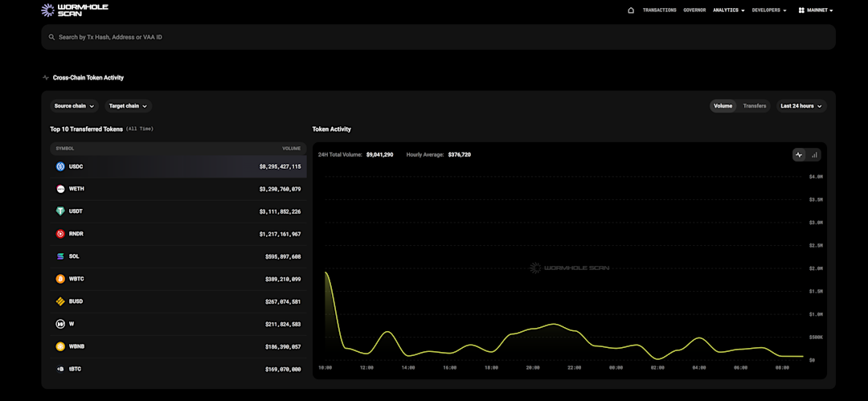Expand the Developers menu
Image resolution: width=868 pixels, height=401 pixels.
pyautogui.click(x=769, y=10)
